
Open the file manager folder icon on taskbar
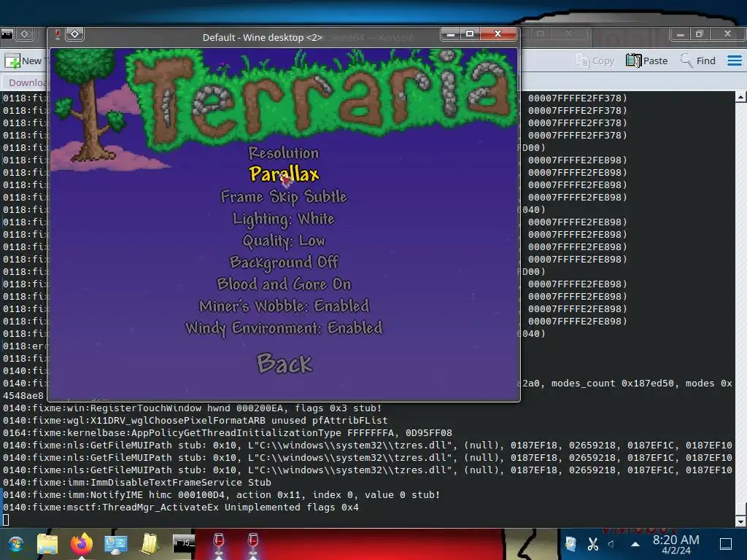(x=47, y=544)
